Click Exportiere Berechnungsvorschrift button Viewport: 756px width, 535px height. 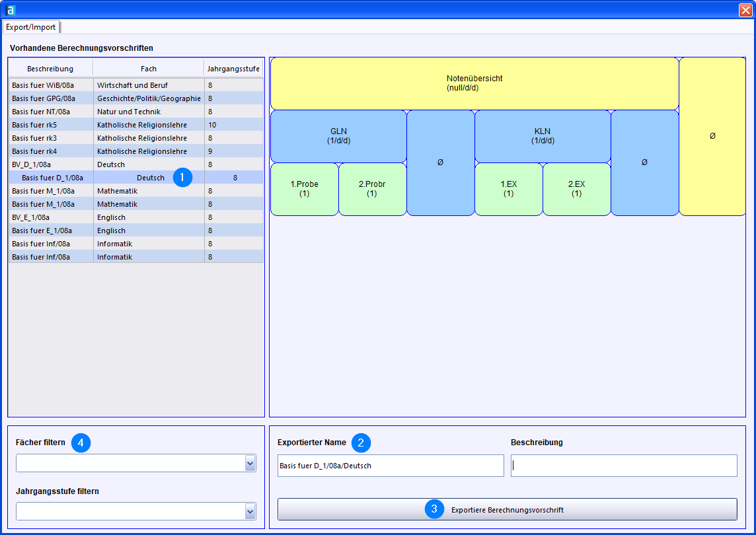508,509
